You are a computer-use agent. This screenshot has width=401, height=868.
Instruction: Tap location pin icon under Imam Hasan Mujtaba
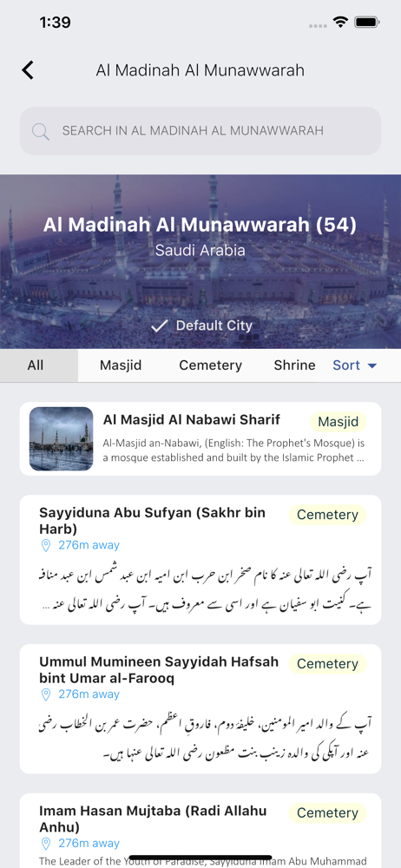[x=46, y=844]
